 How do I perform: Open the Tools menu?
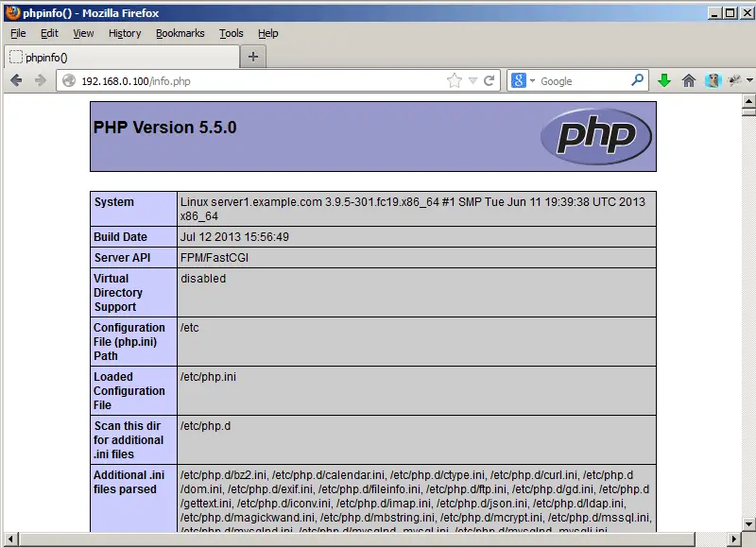click(x=232, y=33)
